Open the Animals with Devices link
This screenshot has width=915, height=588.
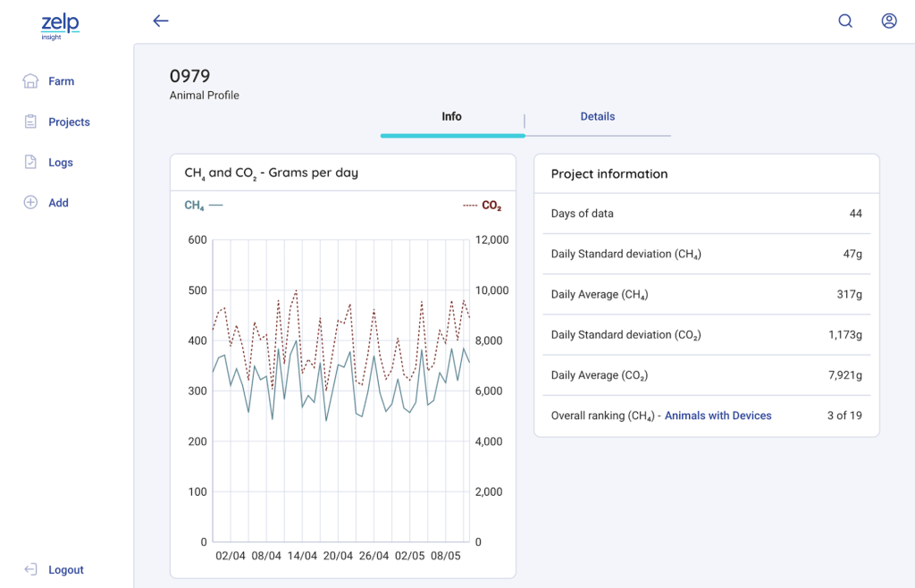(x=718, y=416)
